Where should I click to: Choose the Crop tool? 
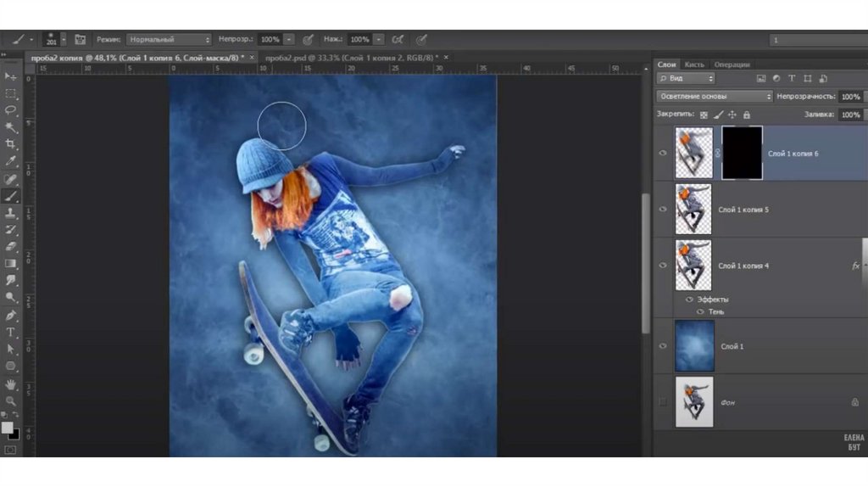pos(11,144)
